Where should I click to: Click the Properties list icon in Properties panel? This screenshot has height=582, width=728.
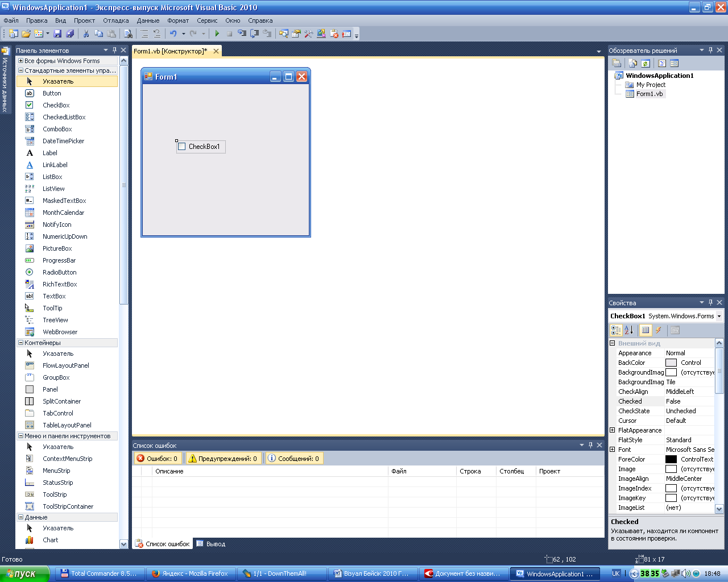point(646,330)
